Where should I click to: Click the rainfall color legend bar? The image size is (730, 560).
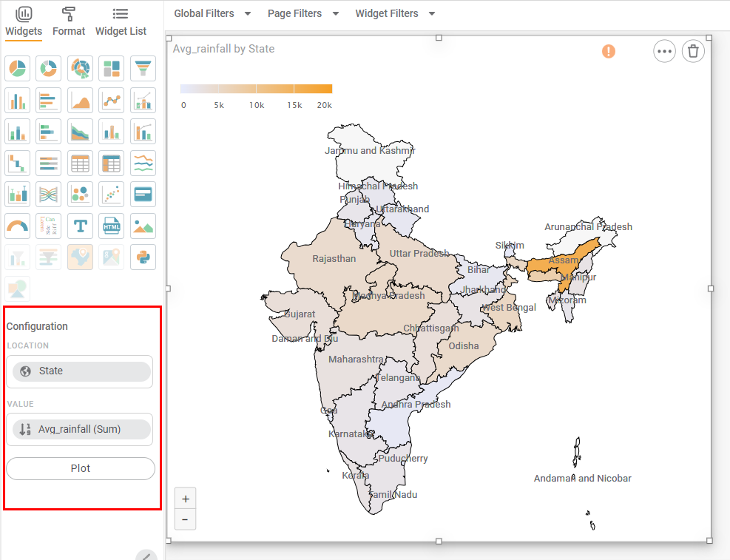pyautogui.click(x=256, y=89)
